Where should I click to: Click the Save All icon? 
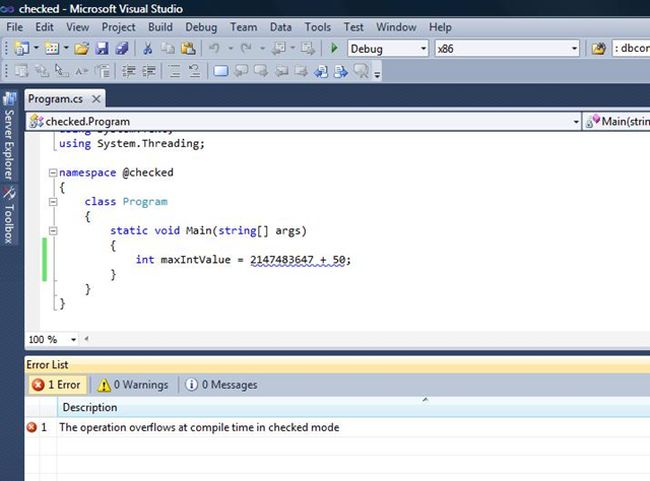coord(122,49)
